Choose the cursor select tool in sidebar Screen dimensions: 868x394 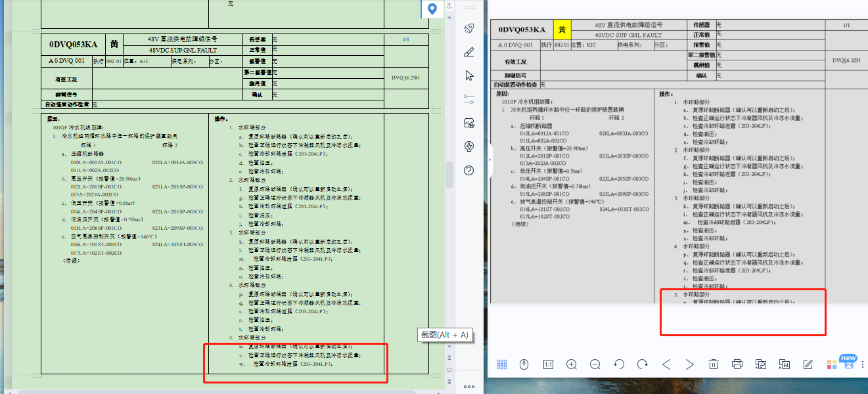tap(469, 75)
